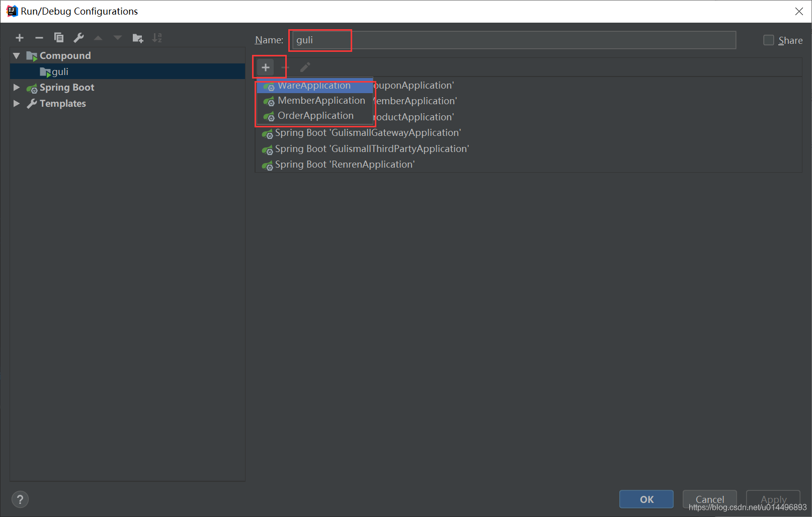Click the GulismallThirdPartyApplication Spring Boot icon

click(x=267, y=150)
